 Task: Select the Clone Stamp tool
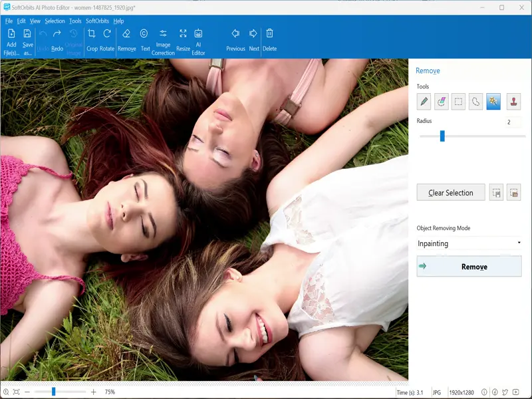(513, 102)
